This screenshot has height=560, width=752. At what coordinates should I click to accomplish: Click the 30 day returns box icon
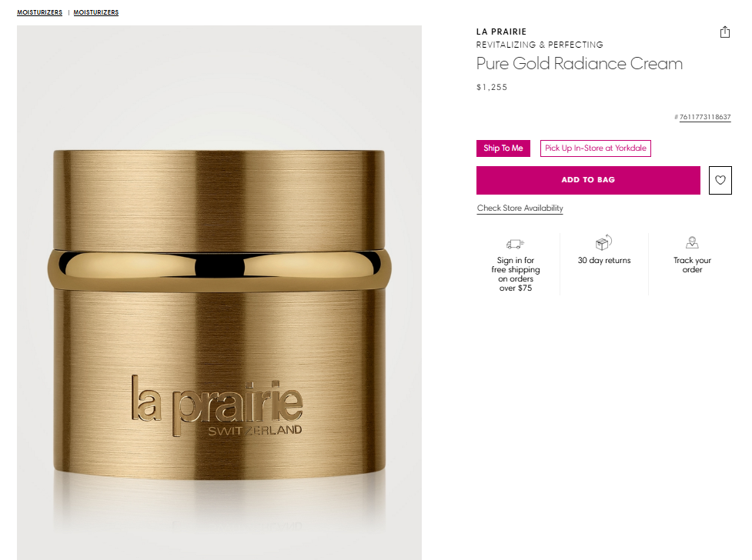(603, 242)
